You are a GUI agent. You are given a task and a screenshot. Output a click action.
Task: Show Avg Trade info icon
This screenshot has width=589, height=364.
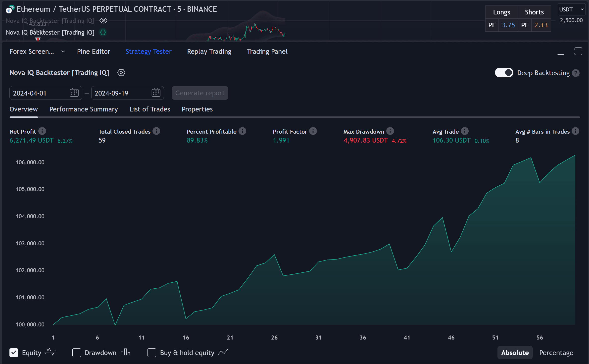pyautogui.click(x=465, y=131)
